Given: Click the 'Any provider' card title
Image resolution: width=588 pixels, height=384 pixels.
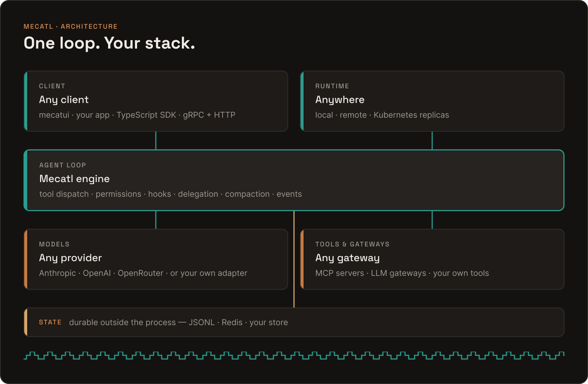Looking at the screenshot, I should point(71,258).
